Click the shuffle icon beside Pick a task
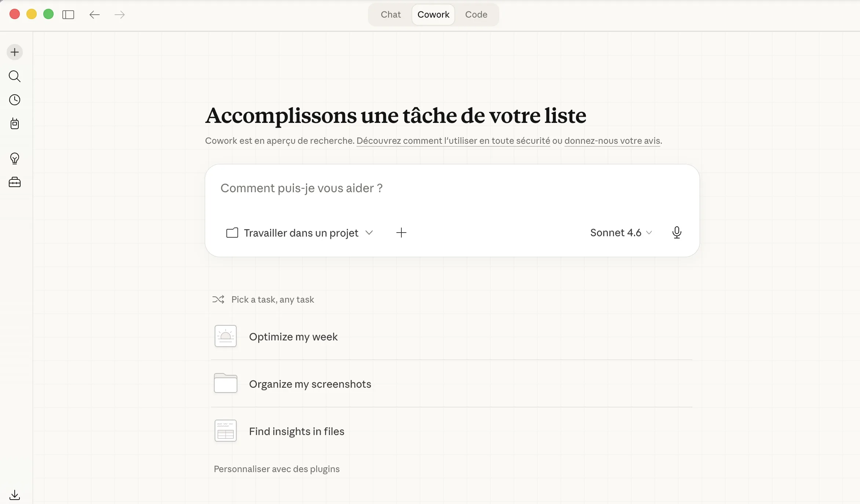 click(x=218, y=300)
